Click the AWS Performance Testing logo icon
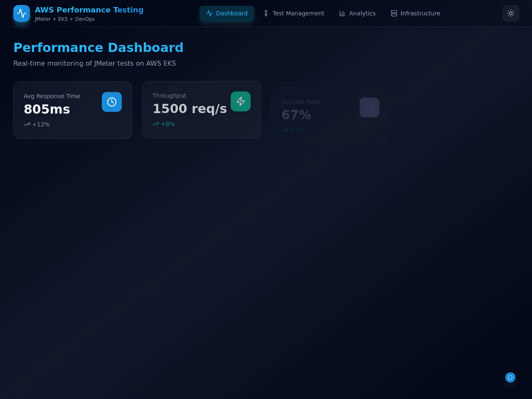 (x=22, y=13)
